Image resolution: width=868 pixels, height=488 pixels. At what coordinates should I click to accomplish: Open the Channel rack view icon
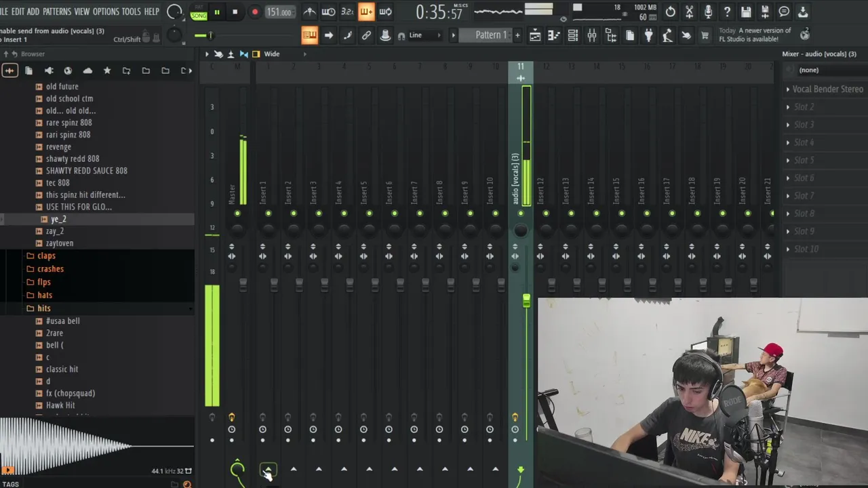(x=573, y=35)
